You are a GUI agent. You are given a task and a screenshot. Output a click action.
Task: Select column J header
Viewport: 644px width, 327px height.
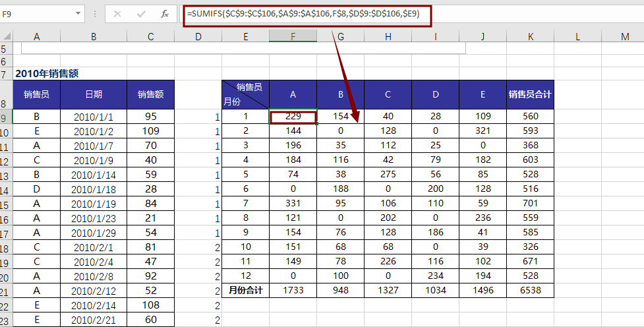tap(483, 36)
